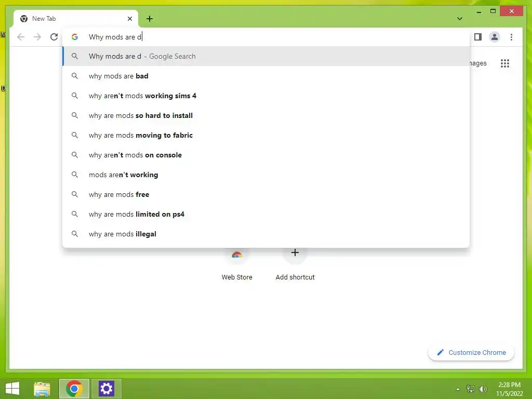Open a new tab with the plus button
The image size is (532, 399).
tap(149, 19)
